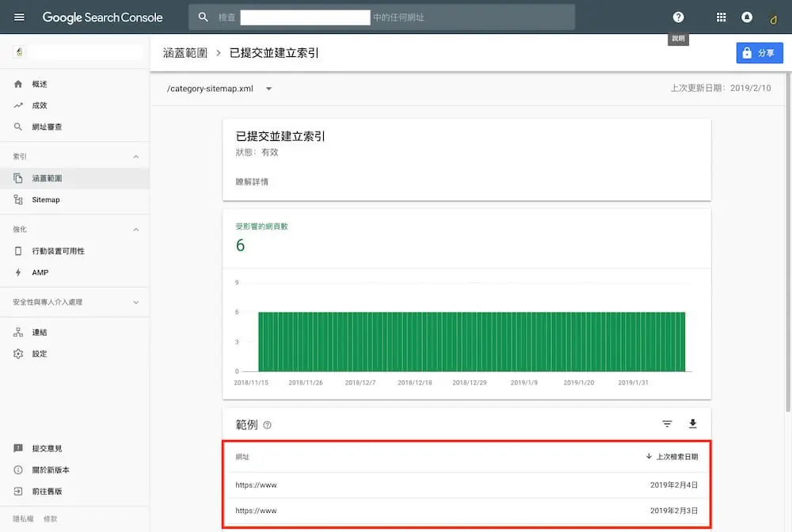
Task: Click the page vertical scrollbar
Action: 788,242
